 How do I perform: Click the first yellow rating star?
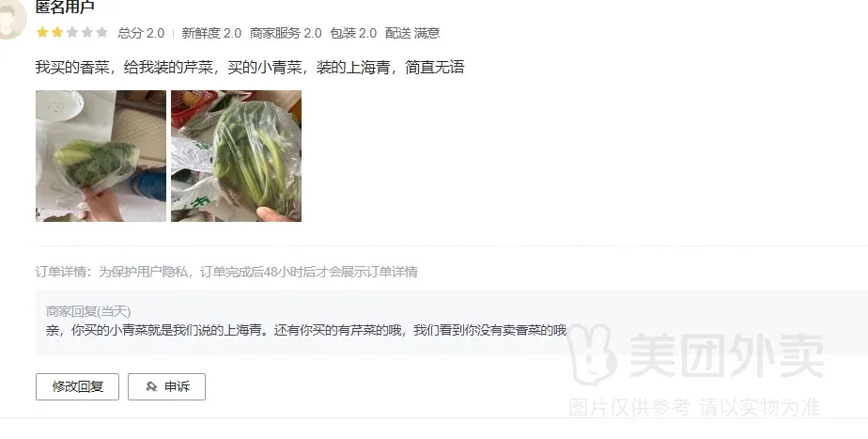click(42, 32)
